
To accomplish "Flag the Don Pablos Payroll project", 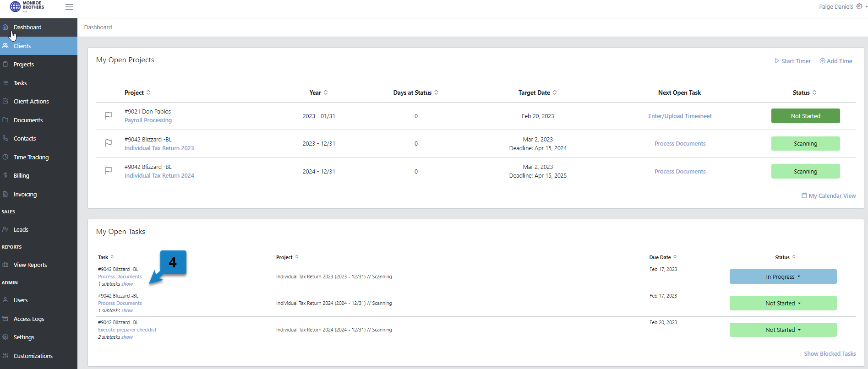I will click(109, 116).
